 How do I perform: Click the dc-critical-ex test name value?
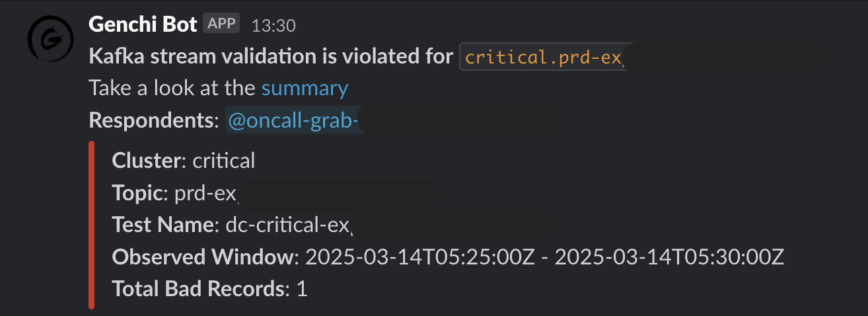pyautogui.click(x=287, y=225)
